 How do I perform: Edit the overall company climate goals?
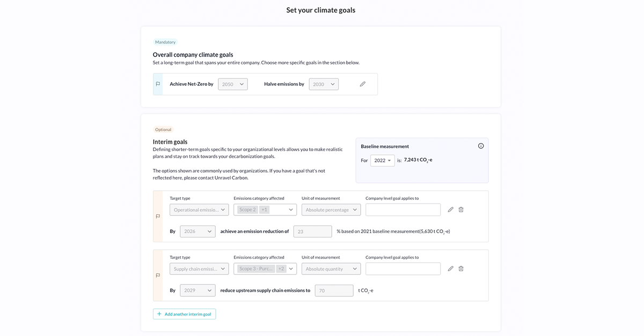363,84
